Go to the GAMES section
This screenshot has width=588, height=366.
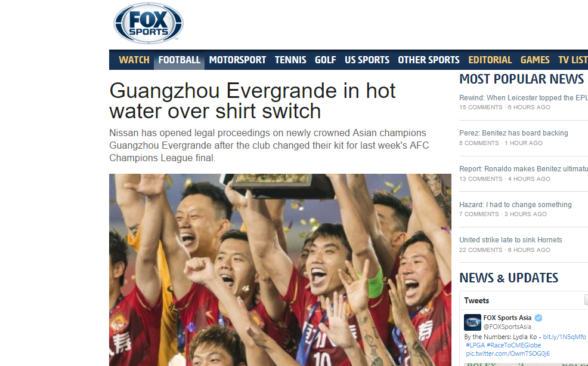pyautogui.click(x=535, y=60)
